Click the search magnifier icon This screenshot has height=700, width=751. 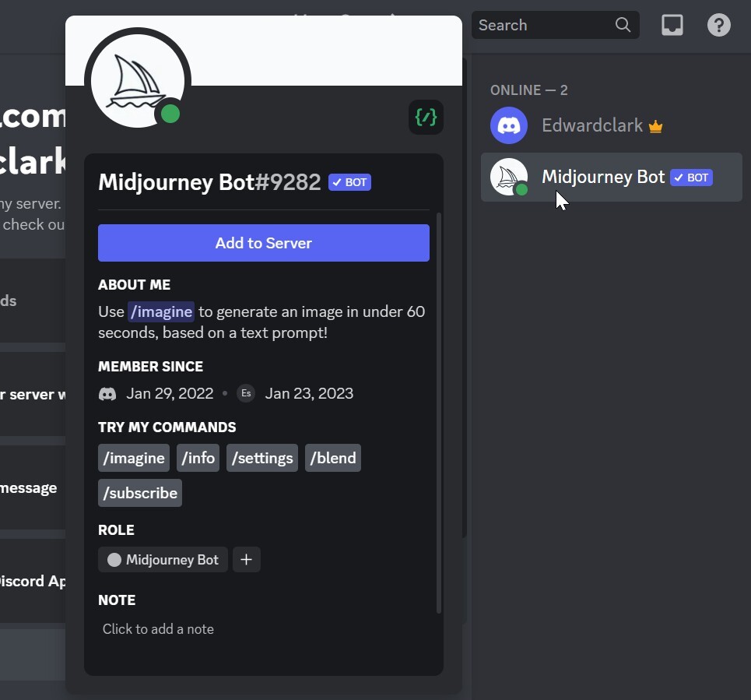point(623,25)
